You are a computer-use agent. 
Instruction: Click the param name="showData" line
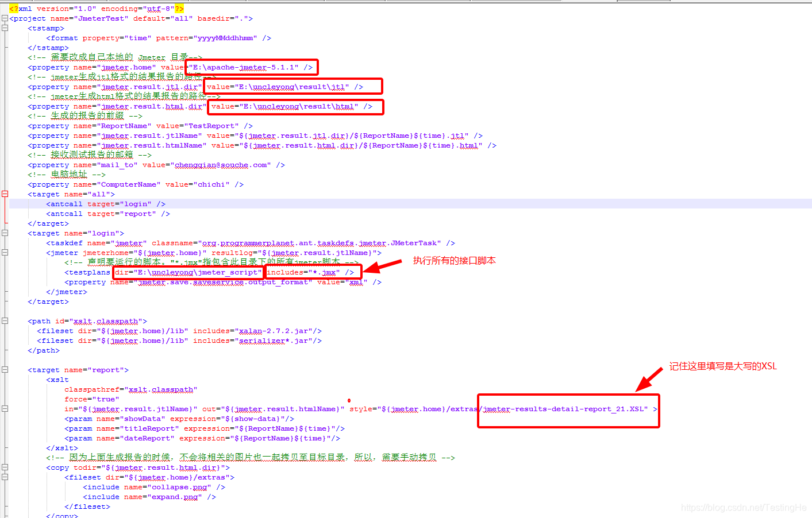179,419
